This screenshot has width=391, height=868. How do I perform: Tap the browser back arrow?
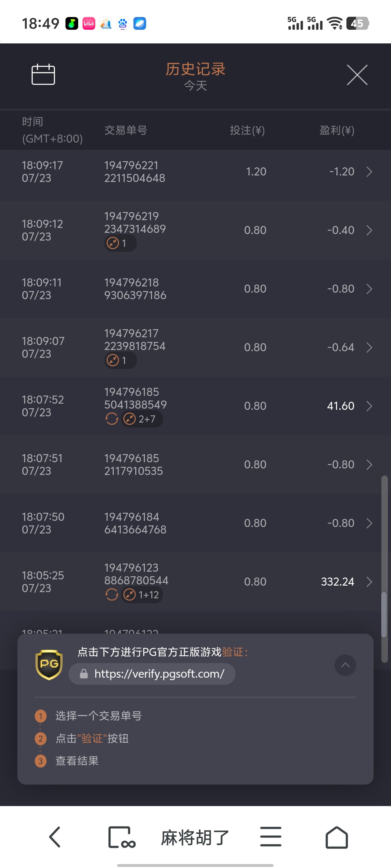55,837
